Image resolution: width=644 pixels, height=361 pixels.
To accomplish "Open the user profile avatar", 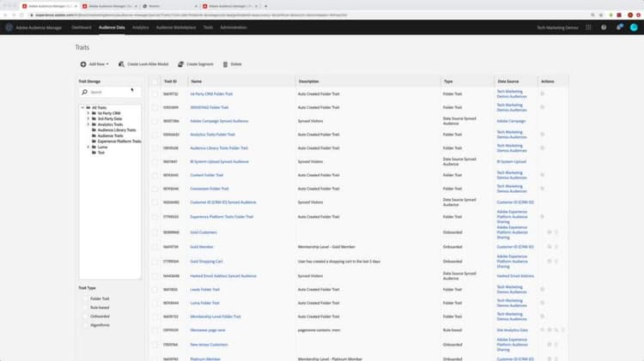I will pyautogui.click(x=634, y=27).
